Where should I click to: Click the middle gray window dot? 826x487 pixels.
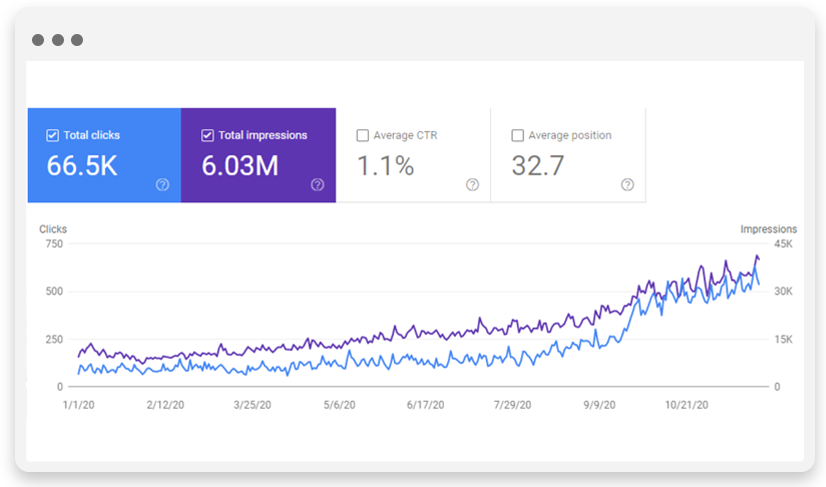pos(57,40)
